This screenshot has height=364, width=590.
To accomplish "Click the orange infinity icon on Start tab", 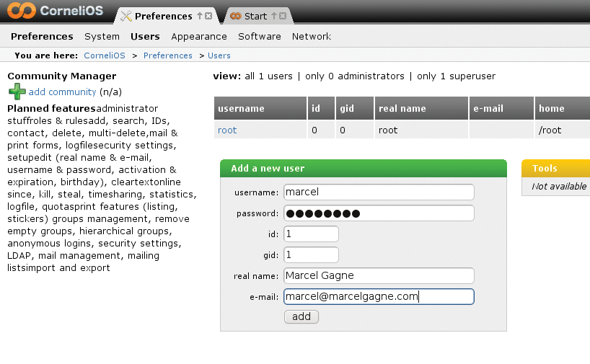I will click(236, 16).
